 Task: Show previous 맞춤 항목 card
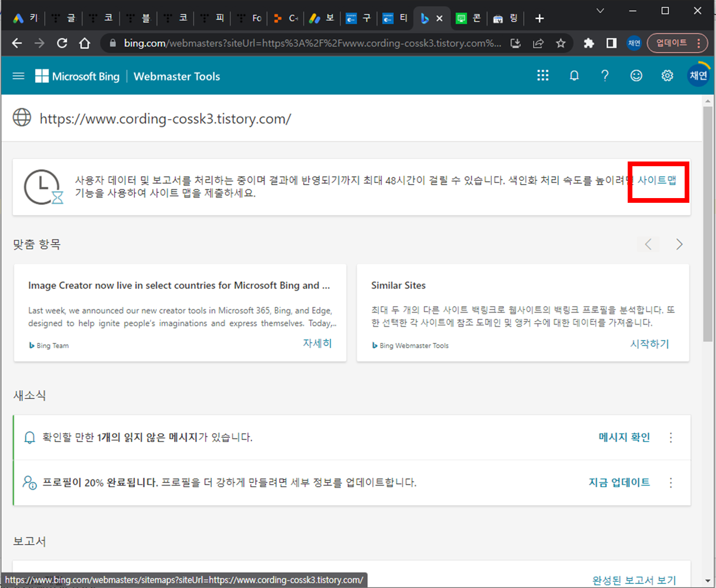[648, 244]
